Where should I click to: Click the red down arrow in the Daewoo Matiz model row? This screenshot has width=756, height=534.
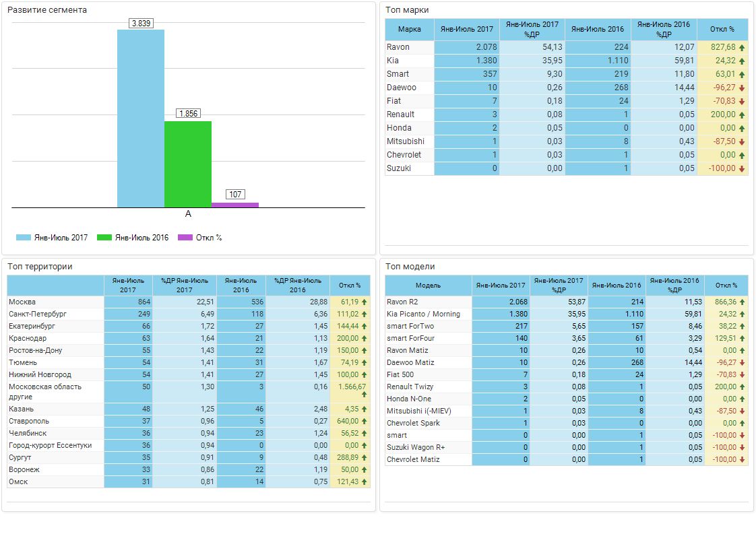pyautogui.click(x=742, y=363)
